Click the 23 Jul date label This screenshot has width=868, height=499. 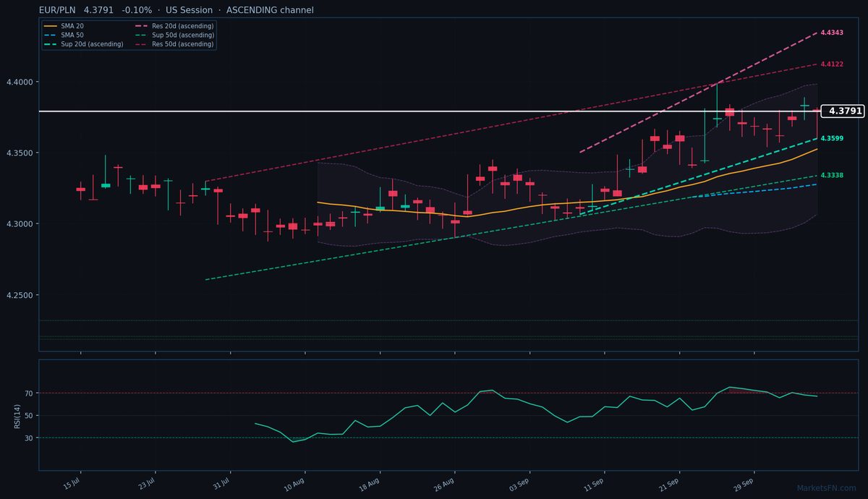click(146, 482)
